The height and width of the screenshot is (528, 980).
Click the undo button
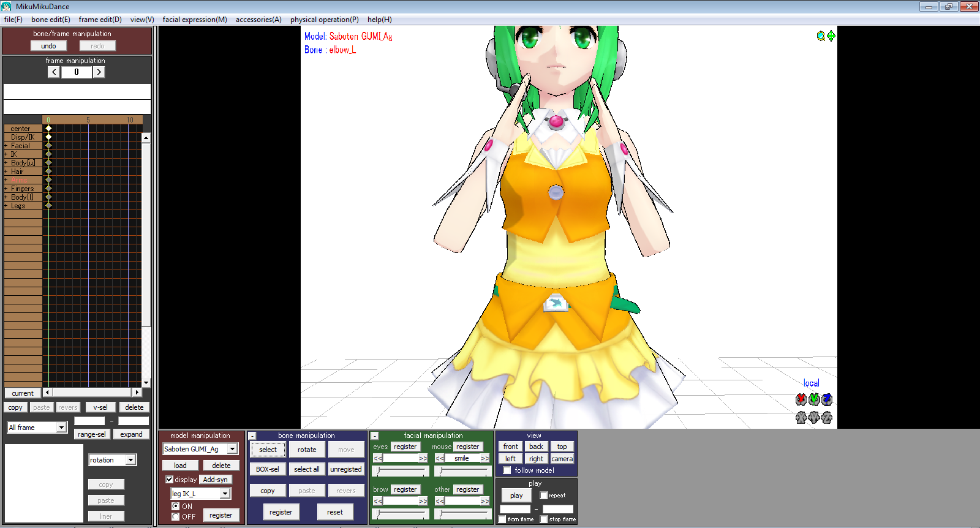(48, 46)
